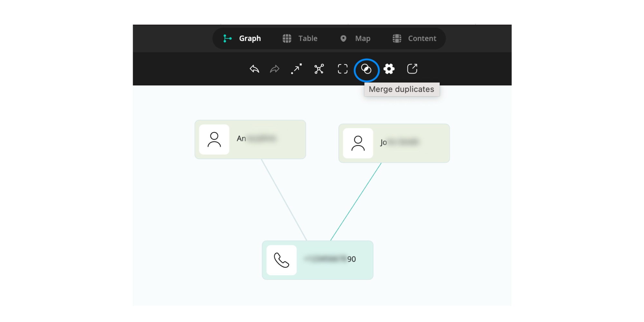
Task: Click the undo arrow icon
Action: (254, 69)
